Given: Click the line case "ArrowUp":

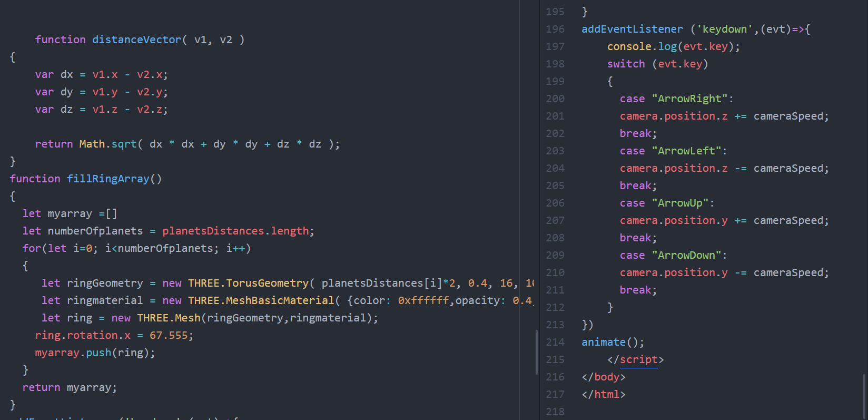Looking at the screenshot, I should pos(667,203).
